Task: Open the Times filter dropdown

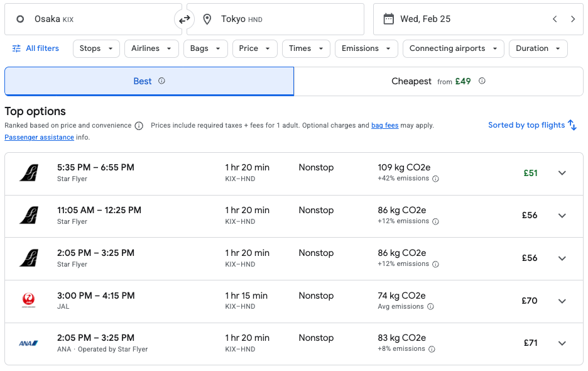Action: (x=305, y=48)
